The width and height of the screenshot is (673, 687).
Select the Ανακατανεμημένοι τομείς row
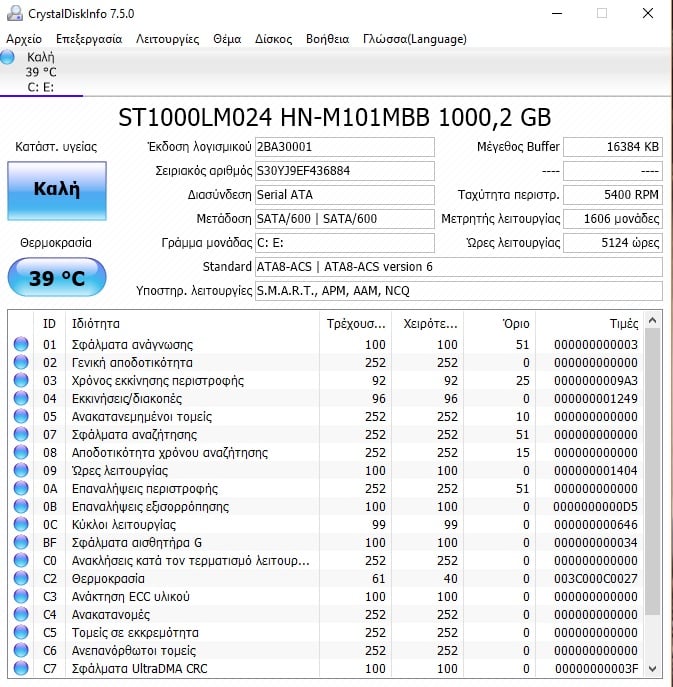(x=326, y=416)
